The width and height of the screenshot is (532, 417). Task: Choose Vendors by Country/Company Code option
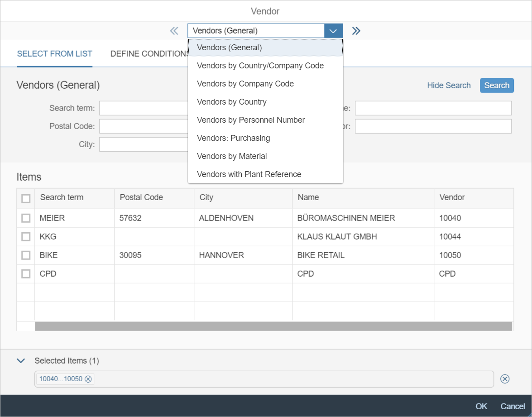coord(260,66)
